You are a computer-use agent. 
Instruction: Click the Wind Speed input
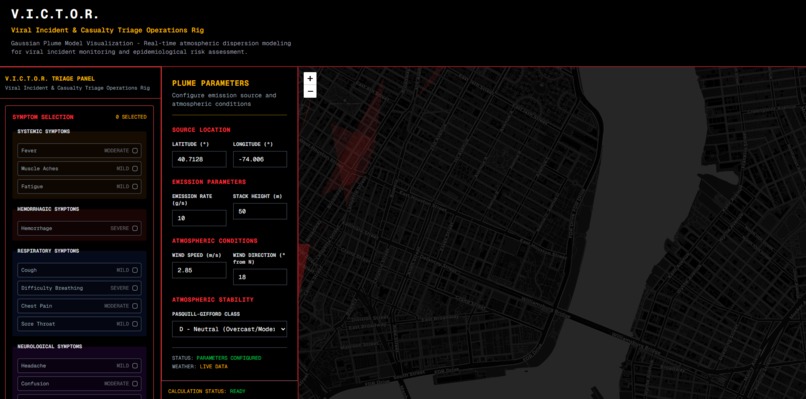click(x=199, y=270)
